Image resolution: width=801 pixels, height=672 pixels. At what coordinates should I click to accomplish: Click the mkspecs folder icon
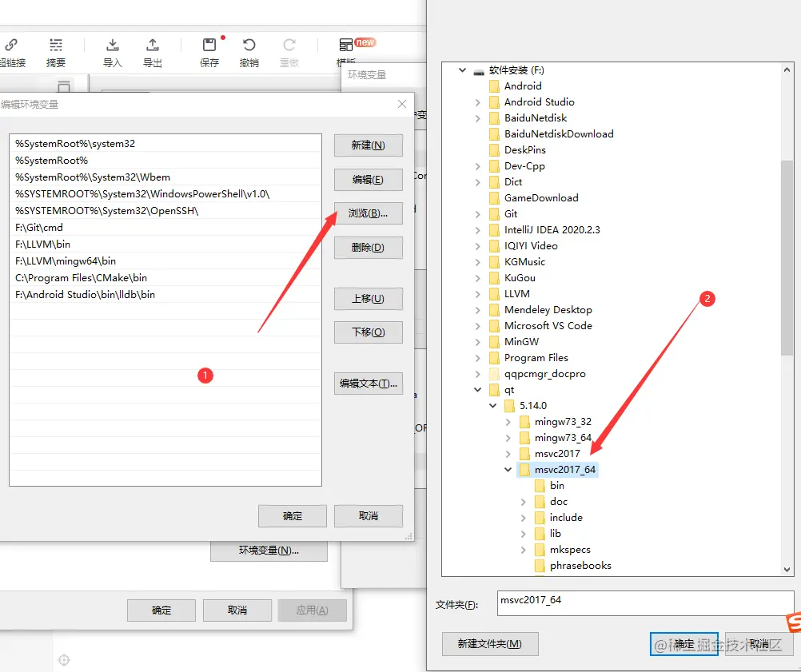(540, 550)
